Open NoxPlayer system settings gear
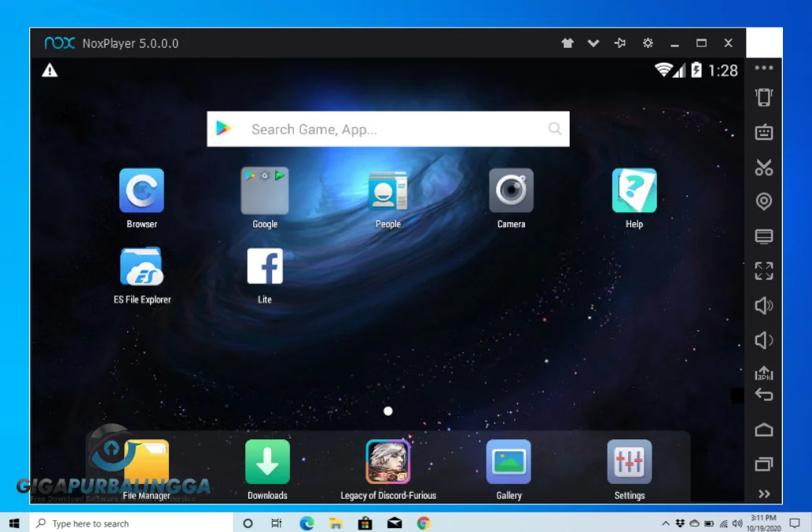Viewport: 812px width, 532px height. coord(648,43)
